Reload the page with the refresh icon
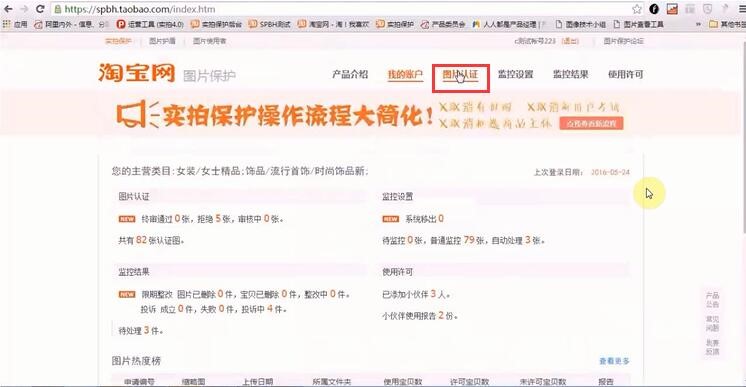 (40, 9)
